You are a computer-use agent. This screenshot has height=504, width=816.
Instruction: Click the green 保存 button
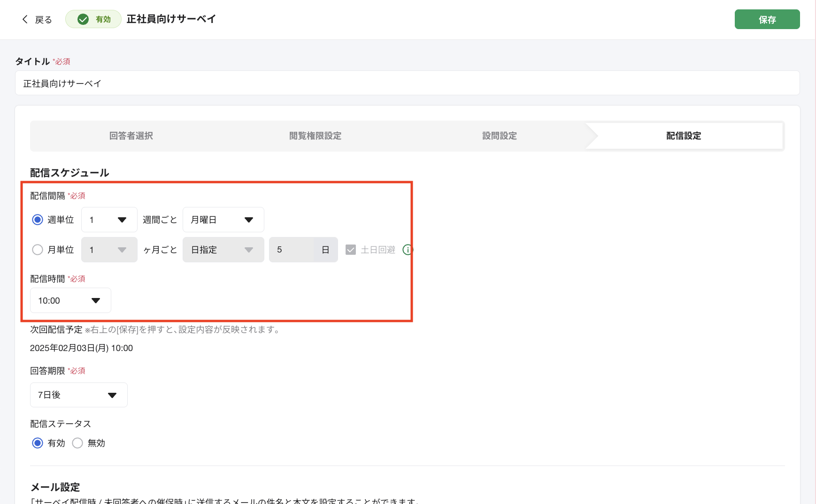(767, 19)
